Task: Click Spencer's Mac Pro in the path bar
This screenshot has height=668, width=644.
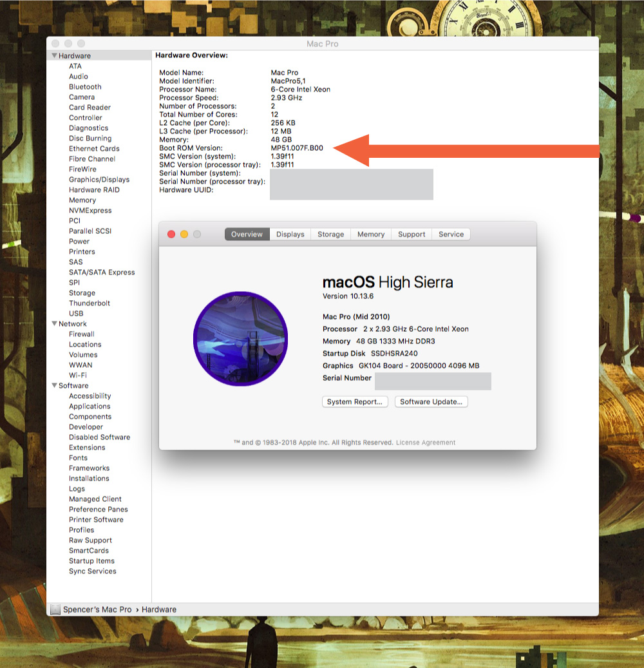Action: tap(97, 609)
